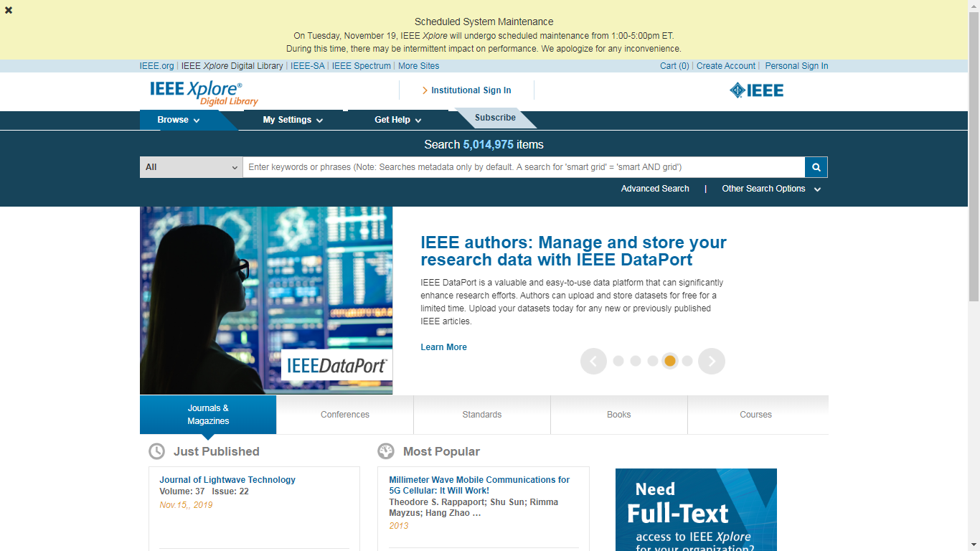Screen dimensions: 980x551
Task: Click the IEEE DataPort banner image
Action: pyautogui.click(x=266, y=301)
